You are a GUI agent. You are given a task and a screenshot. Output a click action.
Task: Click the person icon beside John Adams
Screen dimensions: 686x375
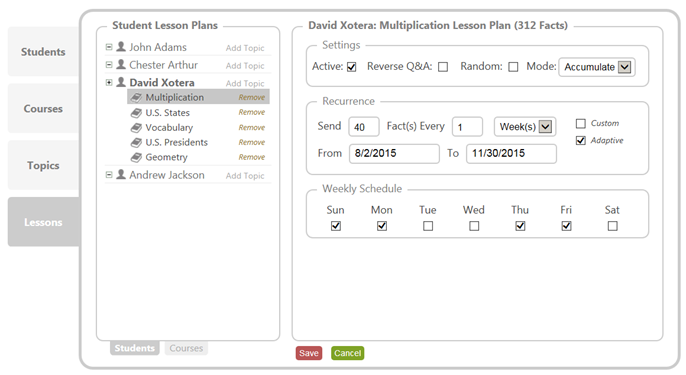[121, 46]
